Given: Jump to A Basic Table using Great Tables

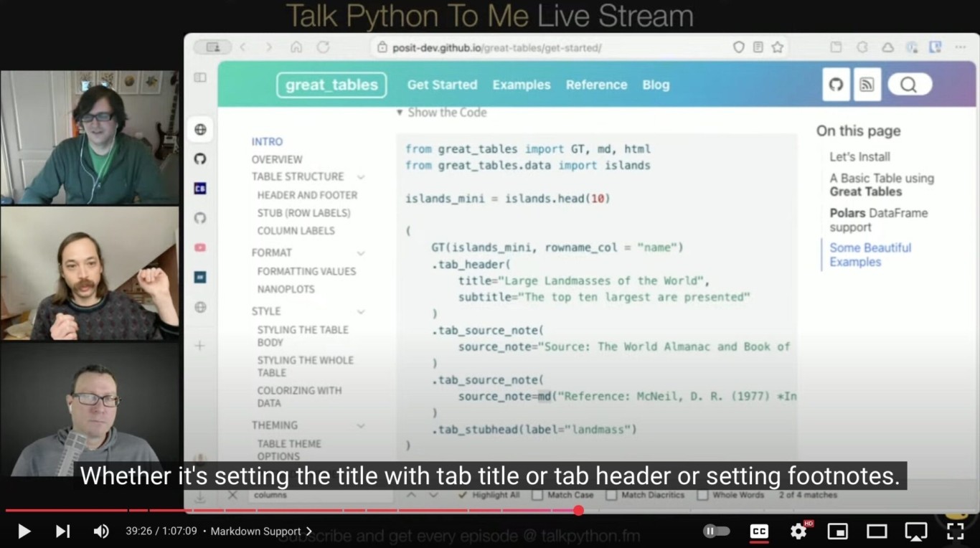Looking at the screenshot, I should tap(882, 185).
